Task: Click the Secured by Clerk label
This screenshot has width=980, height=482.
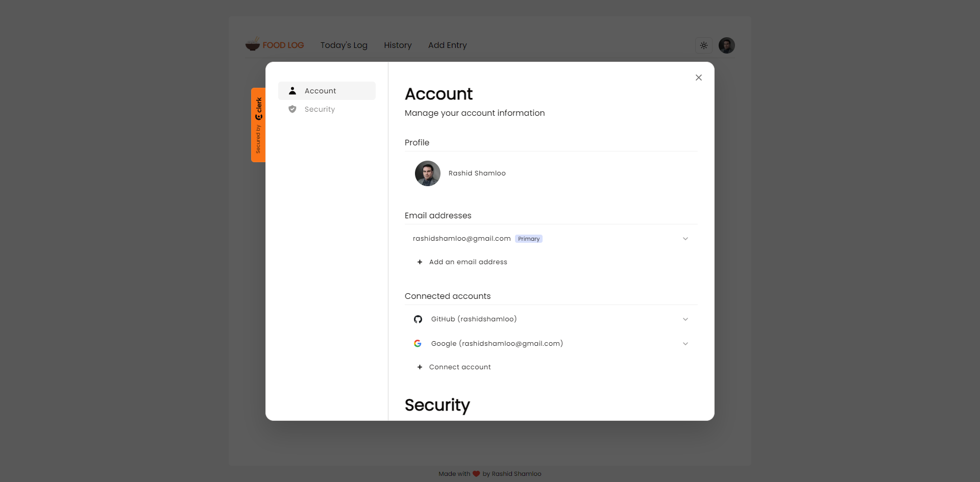Action: 258,125
